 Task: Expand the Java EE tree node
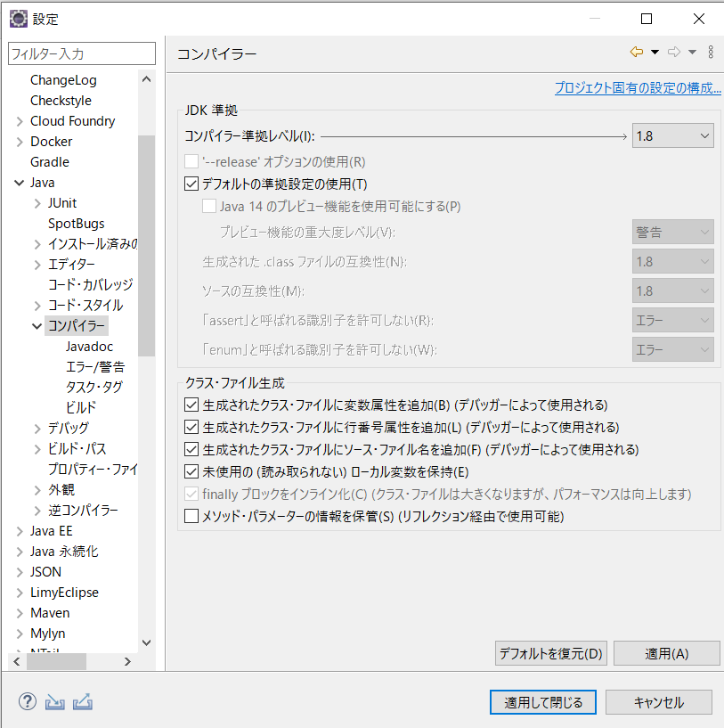click(x=20, y=532)
